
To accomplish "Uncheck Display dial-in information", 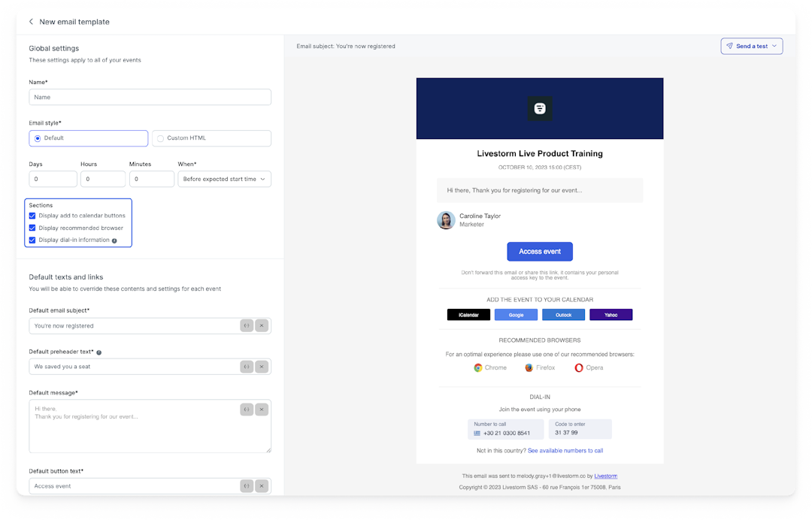I will coord(32,240).
